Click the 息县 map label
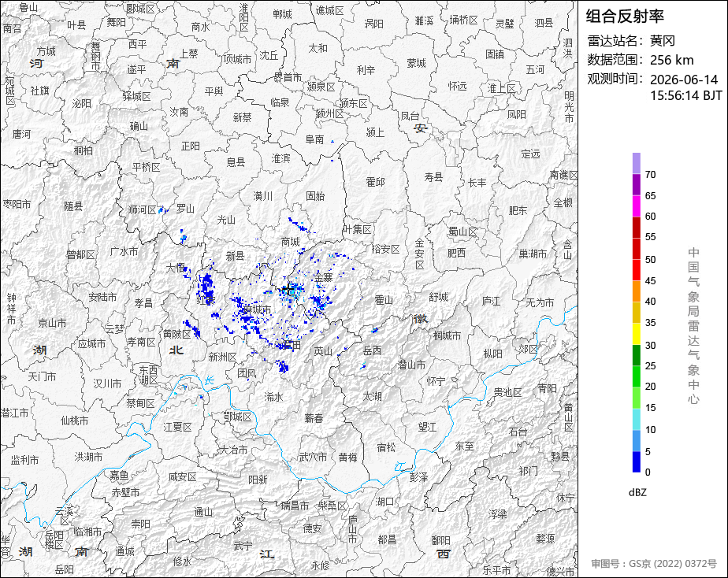The height and width of the screenshot is (578, 728). coord(236,162)
